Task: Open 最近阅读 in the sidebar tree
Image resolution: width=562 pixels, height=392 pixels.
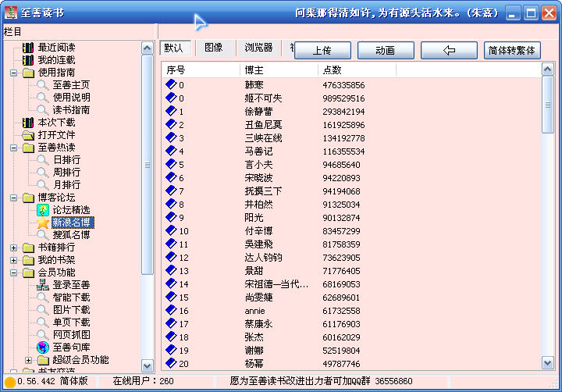Action: [x=57, y=48]
